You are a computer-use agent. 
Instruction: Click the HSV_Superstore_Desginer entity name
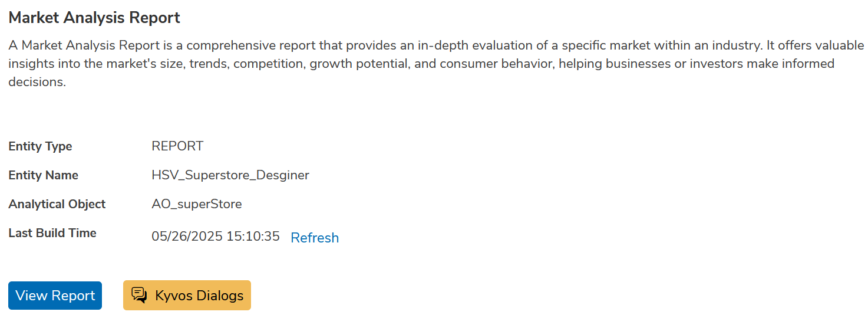[230, 175]
